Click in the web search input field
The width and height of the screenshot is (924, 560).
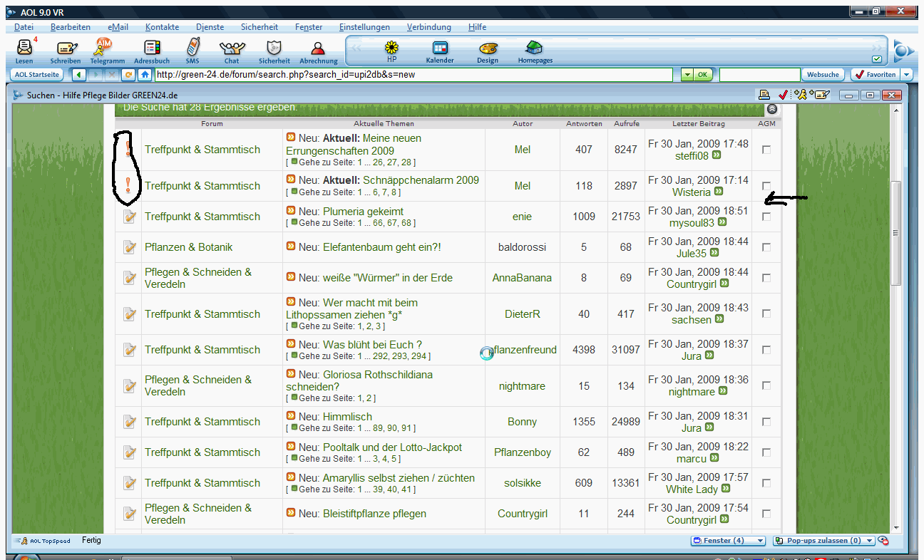(x=759, y=74)
